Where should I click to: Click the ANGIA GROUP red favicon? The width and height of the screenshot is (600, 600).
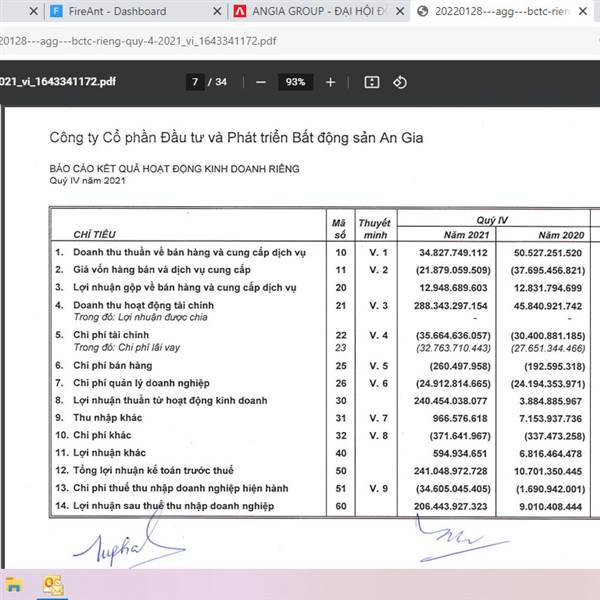click(x=240, y=11)
